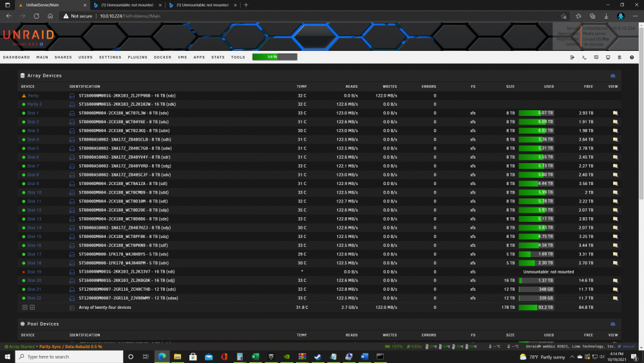The width and height of the screenshot is (644, 363).
Task: Open Disk 7 device settings link
Action: (x=33, y=166)
